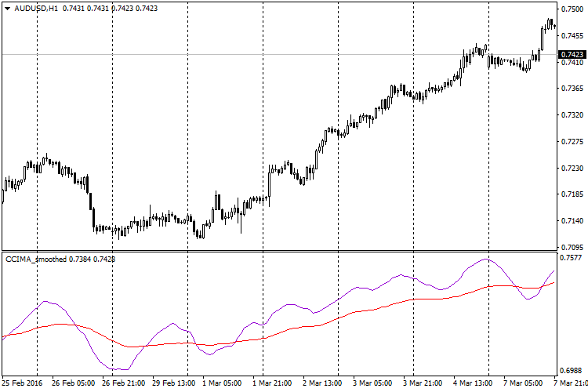Viewport: 588px width, 392px height.
Task: Click the purple indicator line's highest peak
Action: (486, 259)
